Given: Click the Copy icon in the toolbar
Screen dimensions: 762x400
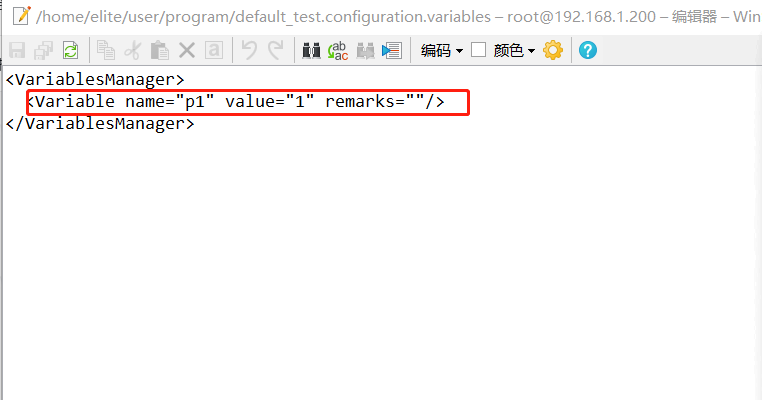Looking at the screenshot, I should pos(106,50).
